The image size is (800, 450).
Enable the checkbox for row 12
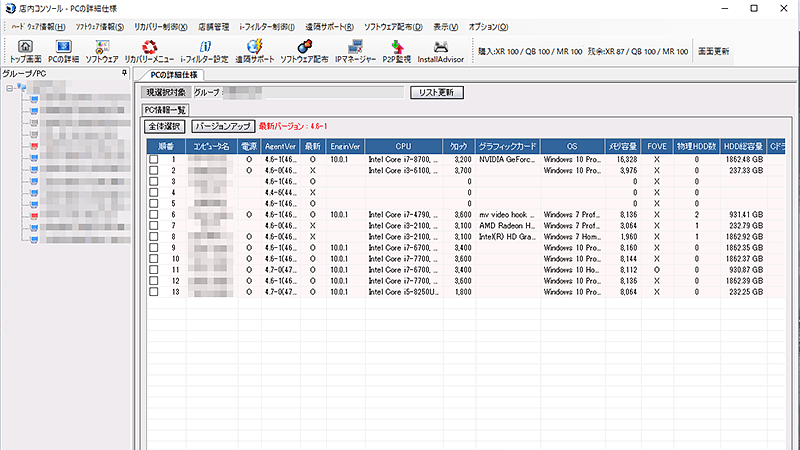point(154,281)
